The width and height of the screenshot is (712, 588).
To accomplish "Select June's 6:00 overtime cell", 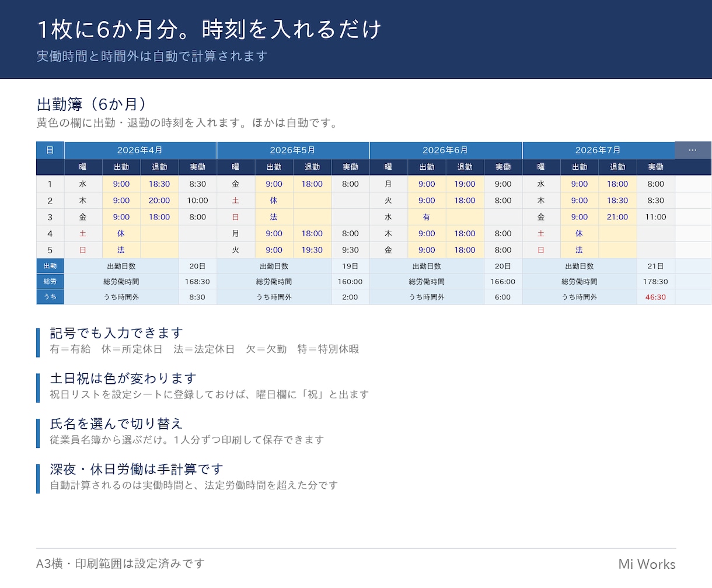I will 503,297.
